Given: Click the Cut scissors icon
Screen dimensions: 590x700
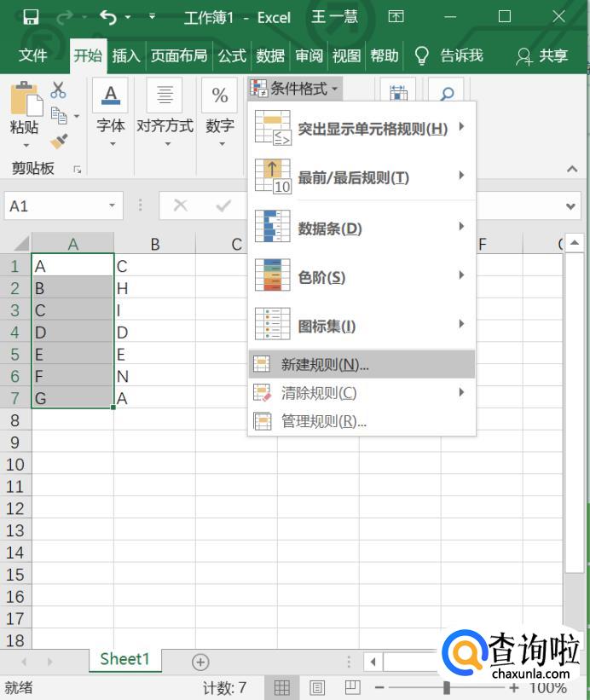Looking at the screenshot, I should 58,90.
